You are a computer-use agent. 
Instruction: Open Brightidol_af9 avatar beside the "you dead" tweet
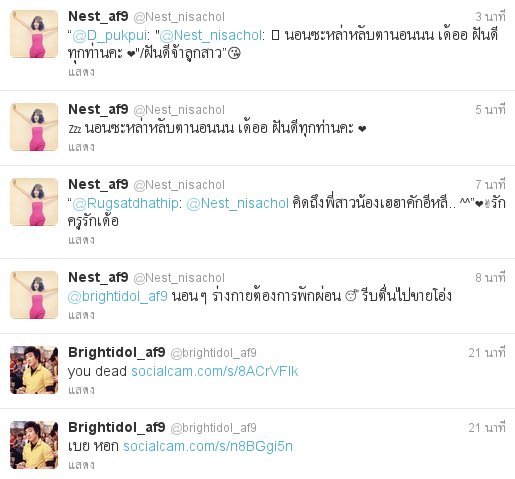click(34, 370)
